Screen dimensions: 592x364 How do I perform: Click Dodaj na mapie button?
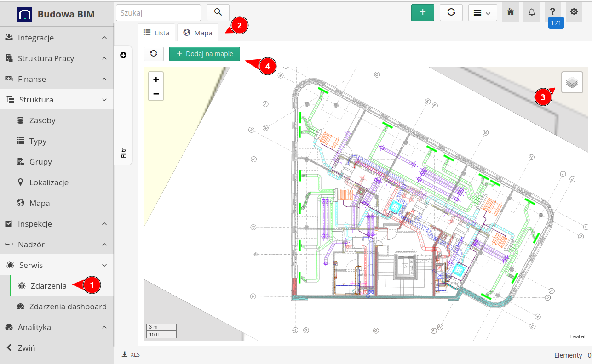(x=205, y=54)
